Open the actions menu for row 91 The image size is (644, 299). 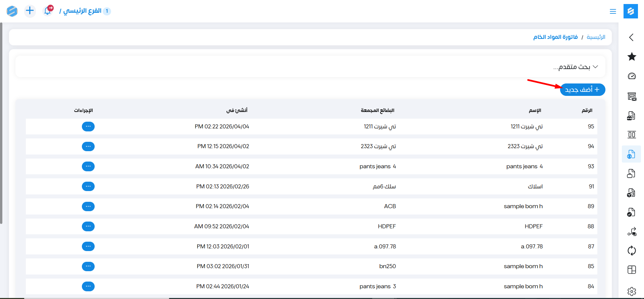[88, 186]
